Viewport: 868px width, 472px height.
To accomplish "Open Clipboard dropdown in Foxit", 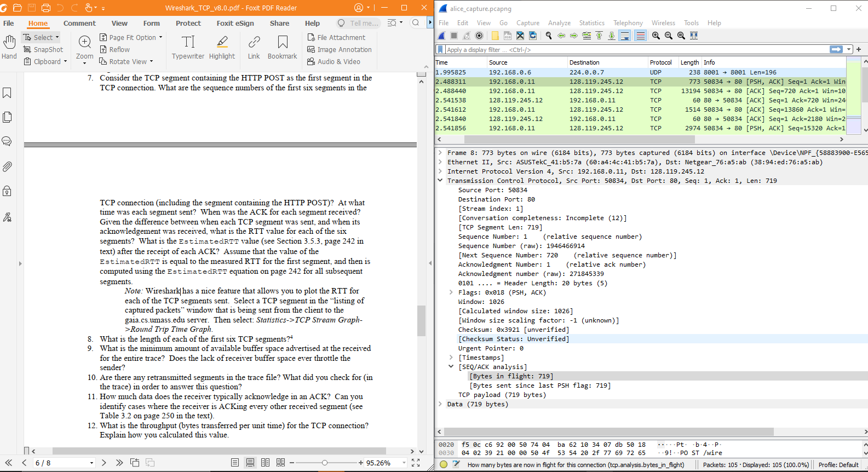I will [45, 61].
